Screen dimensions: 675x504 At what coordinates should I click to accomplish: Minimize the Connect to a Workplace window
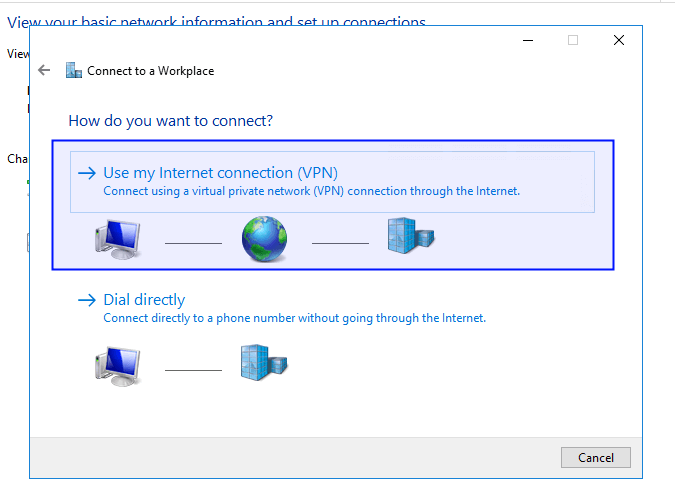(527, 40)
